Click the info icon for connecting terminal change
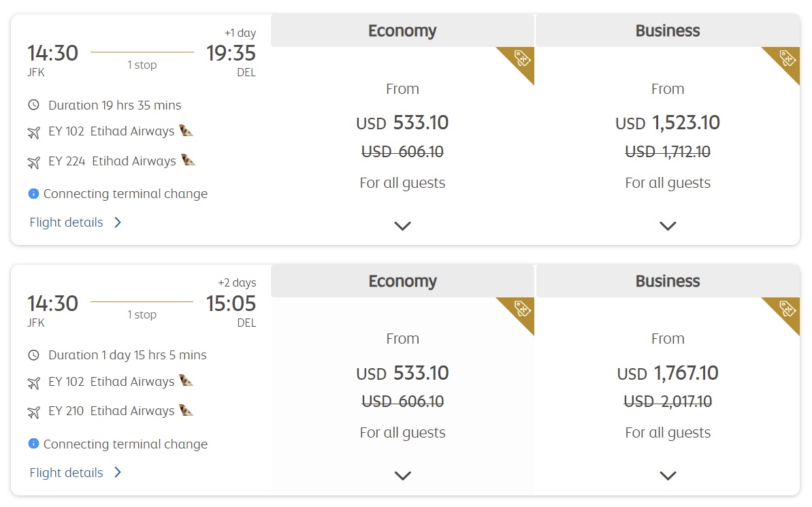This screenshot has height=507, width=812. [33, 193]
